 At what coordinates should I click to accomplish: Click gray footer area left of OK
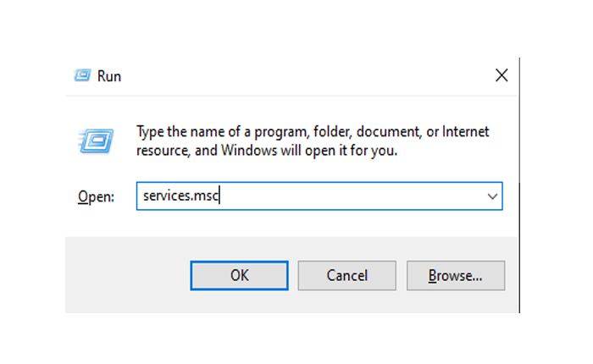pyautogui.click(x=127, y=275)
